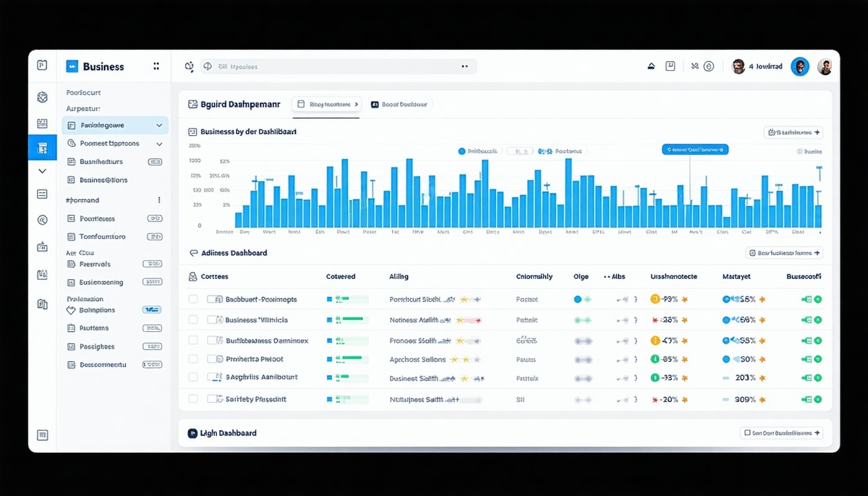This screenshot has width=868, height=496.
Task: Click the crossed-tools icon in top bar
Action: point(694,67)
